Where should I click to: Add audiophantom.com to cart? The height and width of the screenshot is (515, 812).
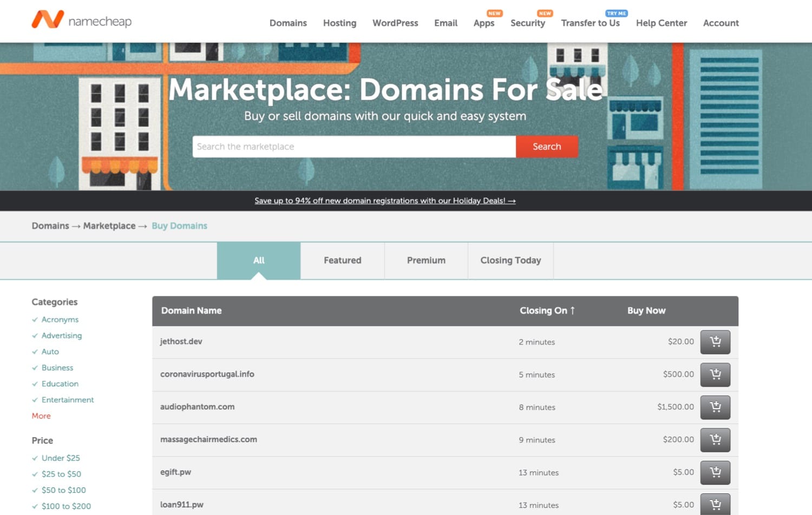click(x=715, y=407)
